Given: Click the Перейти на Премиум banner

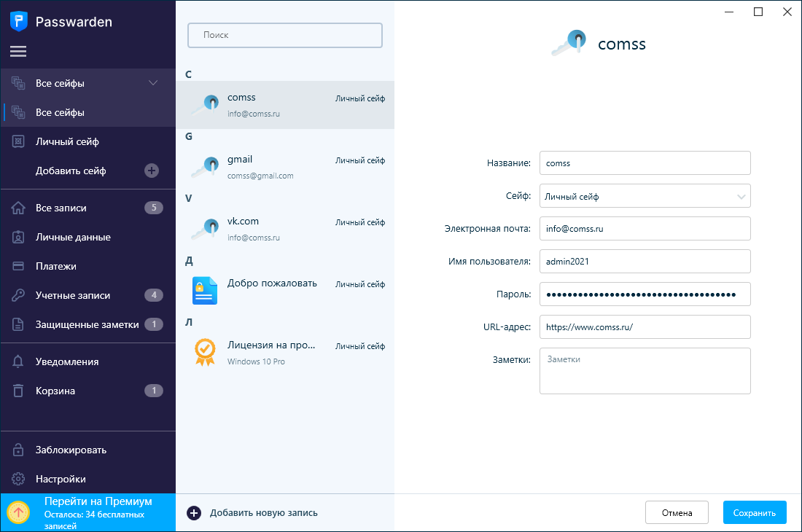Looking at the screenshot, I should [x=88, y=512].
